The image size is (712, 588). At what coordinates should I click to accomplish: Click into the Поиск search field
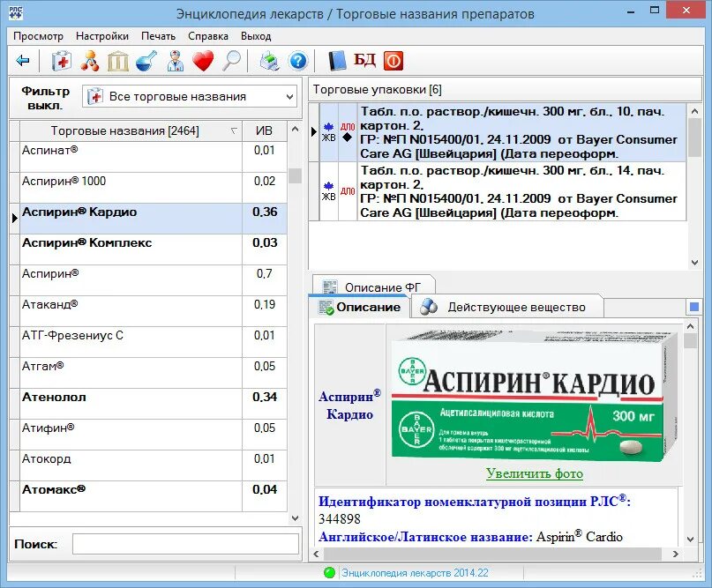tap(185, 544)
